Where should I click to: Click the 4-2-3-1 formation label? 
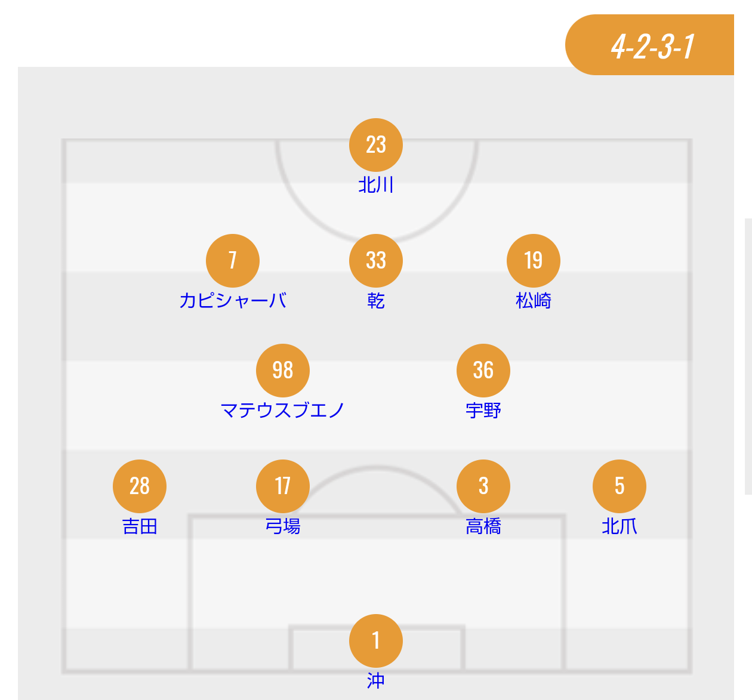click(x=653, y=45)
